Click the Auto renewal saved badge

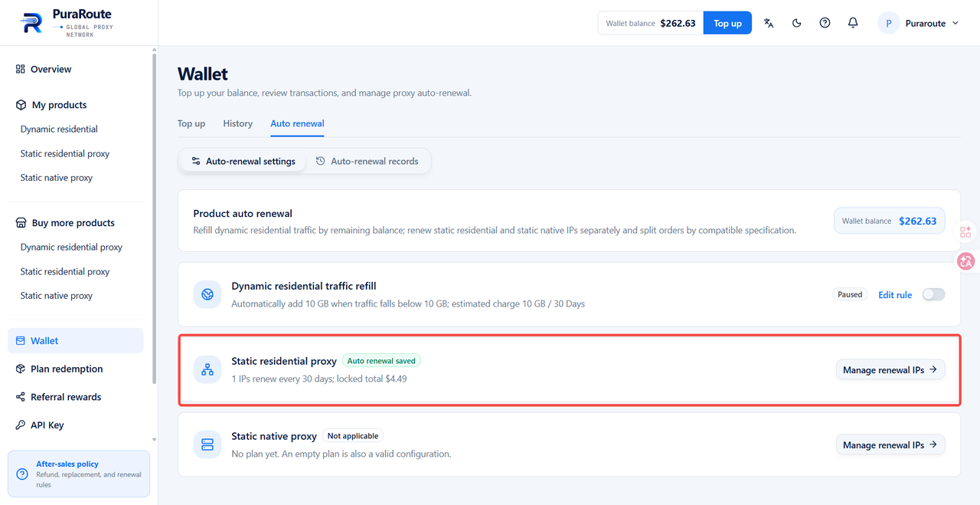click(x=382, y=361)
